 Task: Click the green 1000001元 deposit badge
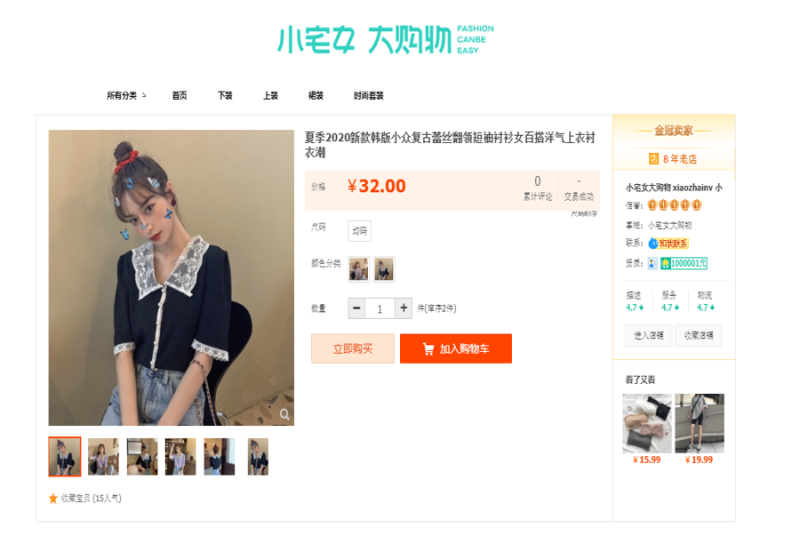coord(684,263)
